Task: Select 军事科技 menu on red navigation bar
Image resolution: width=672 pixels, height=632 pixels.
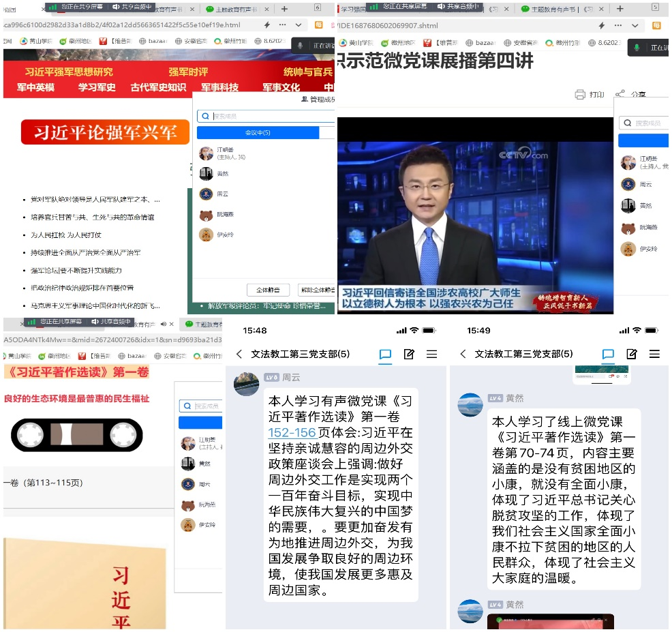Action: (220, 87)
